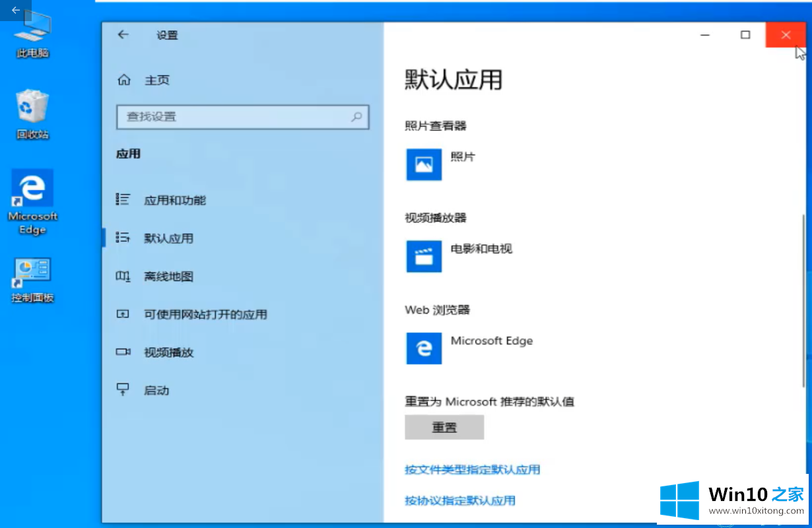812x528 pixels.
Task: Open the 视频播放 camera icon
Action: pos(123,352)
